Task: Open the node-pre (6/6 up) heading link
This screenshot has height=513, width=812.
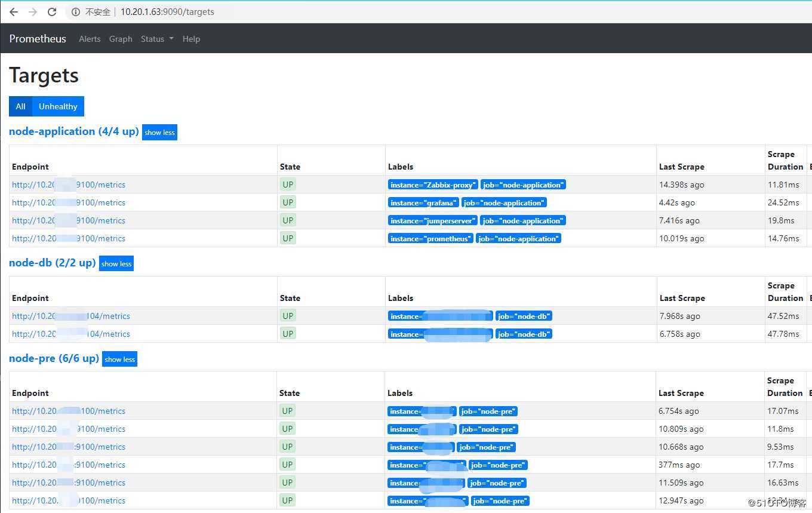Action: [54, 358]
